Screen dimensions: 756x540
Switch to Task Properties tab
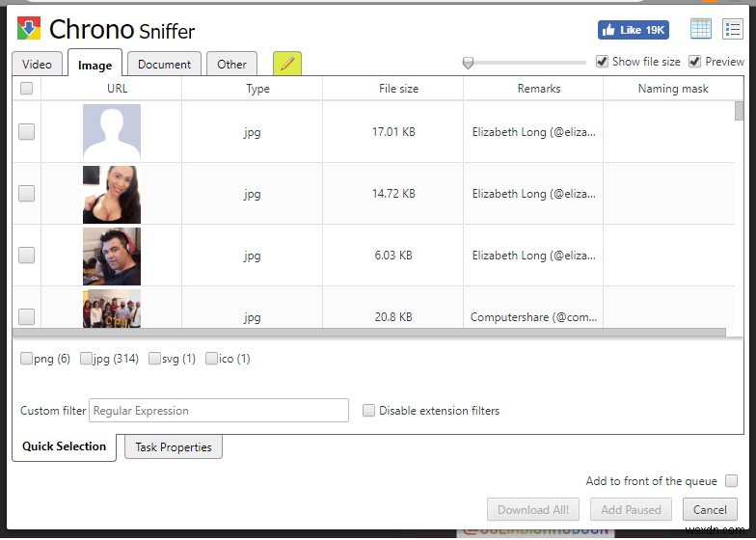coord(174,447)
